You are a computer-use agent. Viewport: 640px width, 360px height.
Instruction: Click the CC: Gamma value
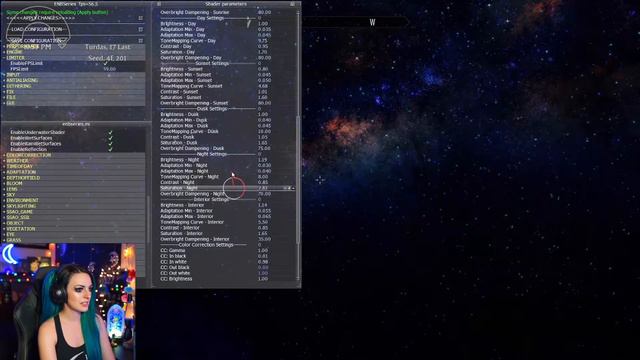(263, 250)
